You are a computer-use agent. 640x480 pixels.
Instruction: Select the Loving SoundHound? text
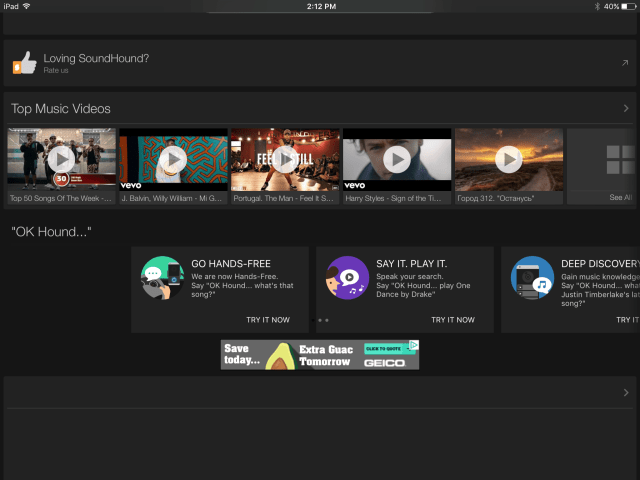96,58
